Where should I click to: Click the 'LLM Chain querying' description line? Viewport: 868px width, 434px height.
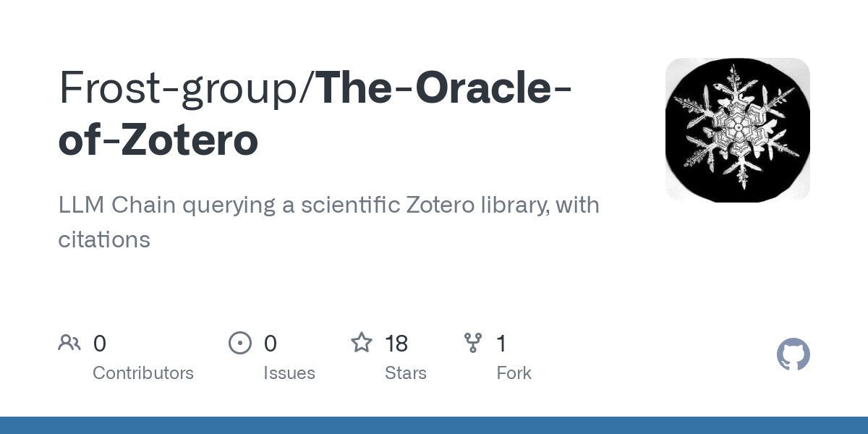pyautogui.click(x=328, y=205)
